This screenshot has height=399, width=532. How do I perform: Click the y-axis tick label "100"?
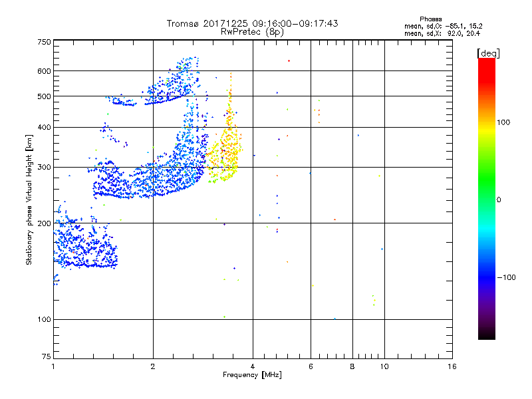click(x=44, y=319)
